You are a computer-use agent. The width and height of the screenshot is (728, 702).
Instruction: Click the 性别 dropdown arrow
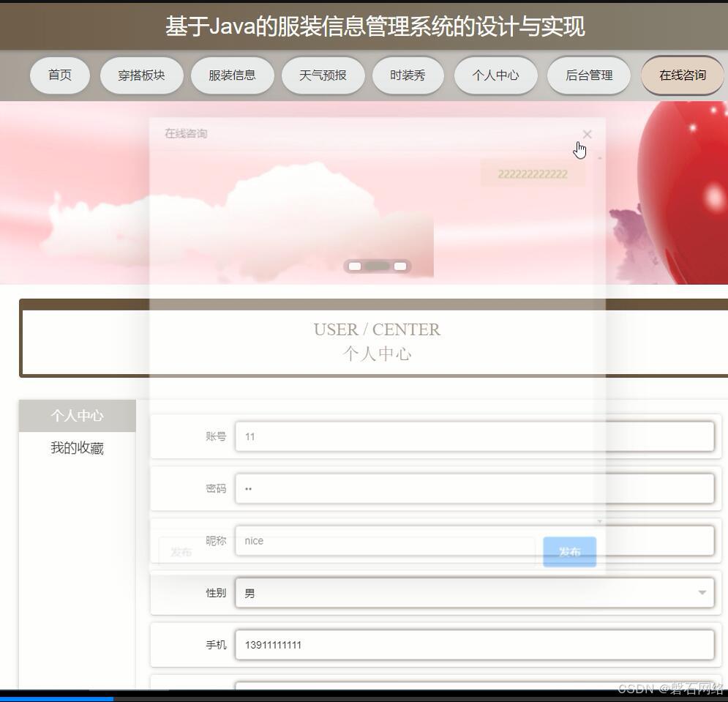702,592
